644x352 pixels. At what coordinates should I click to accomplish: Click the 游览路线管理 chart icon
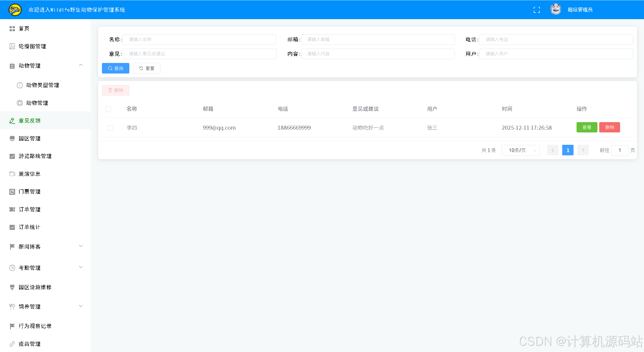12,156
